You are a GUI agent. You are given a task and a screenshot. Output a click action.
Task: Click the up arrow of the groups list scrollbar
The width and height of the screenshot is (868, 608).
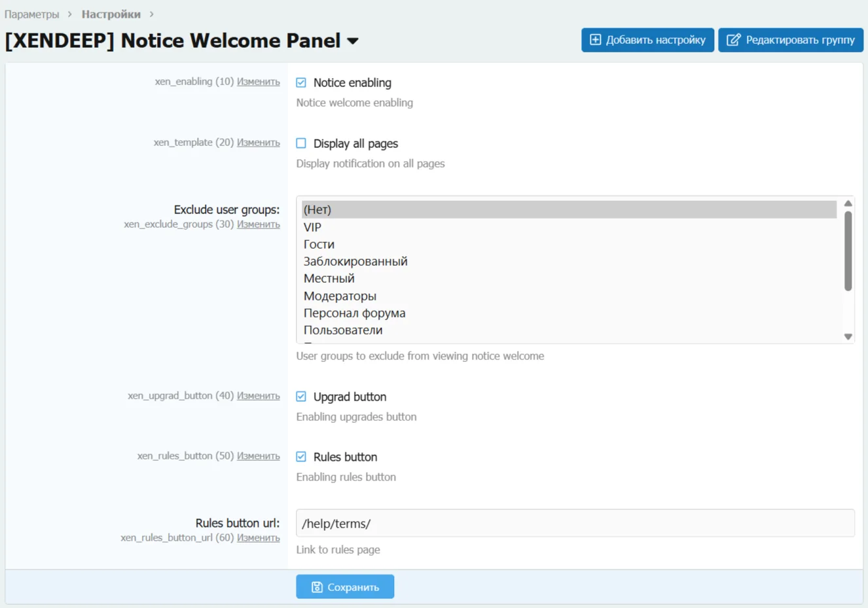(x=848, y=203)
